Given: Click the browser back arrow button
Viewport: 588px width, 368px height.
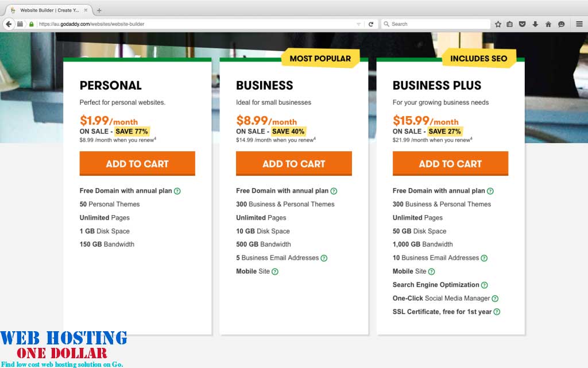Looking at the screenshot, I should pyautogui.click(x=9, y=24).
